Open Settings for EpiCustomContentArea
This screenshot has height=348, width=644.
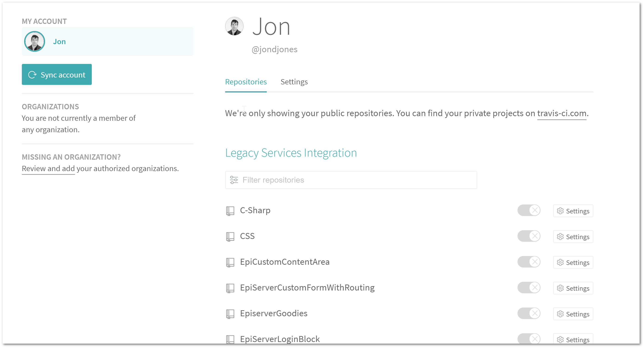[x=573, y=262]
